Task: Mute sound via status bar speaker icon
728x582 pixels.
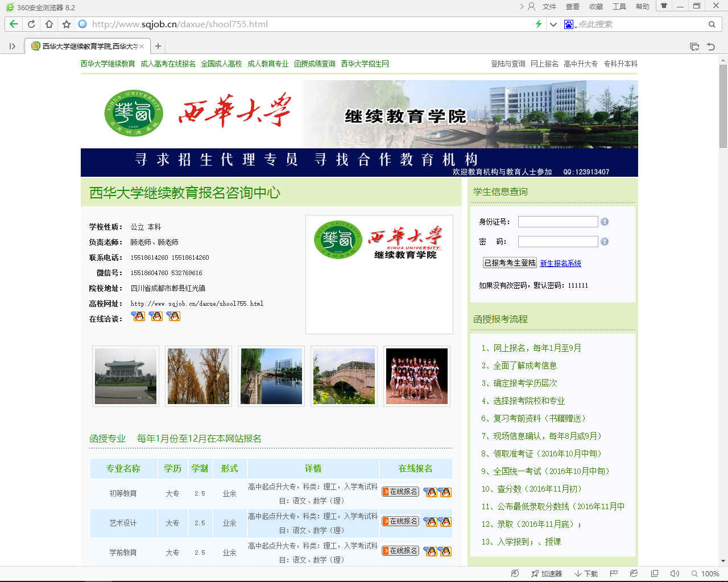Action: pyautogui.click(x=675, y=573)
